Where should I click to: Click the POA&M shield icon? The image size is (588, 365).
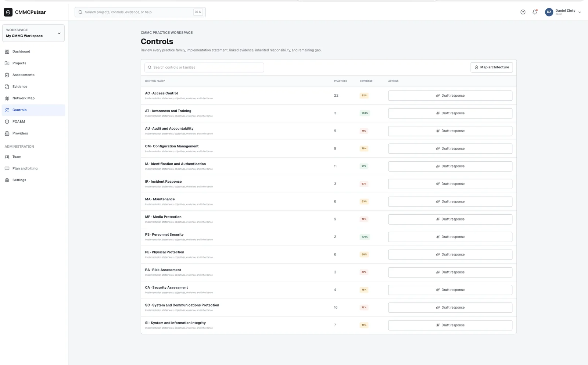(x=7, y=122)
